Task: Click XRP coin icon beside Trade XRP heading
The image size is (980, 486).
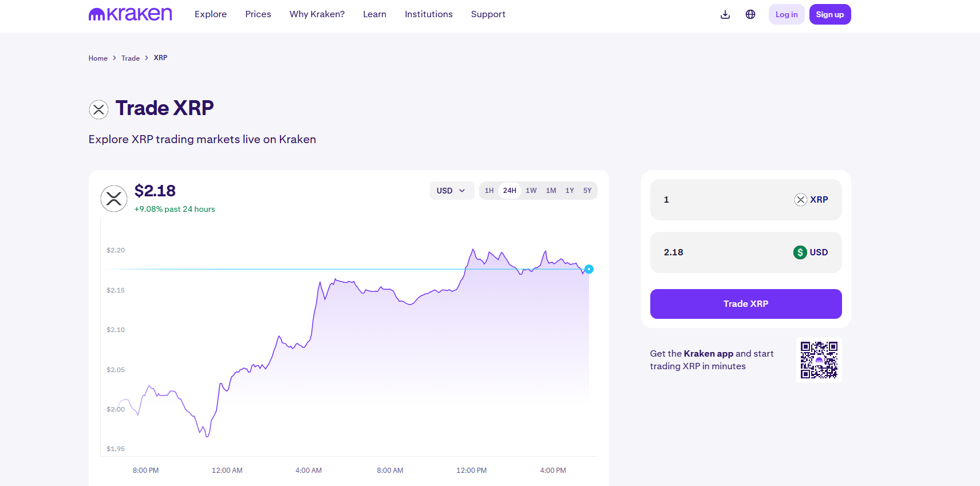Action: click(x=98, y=109)
